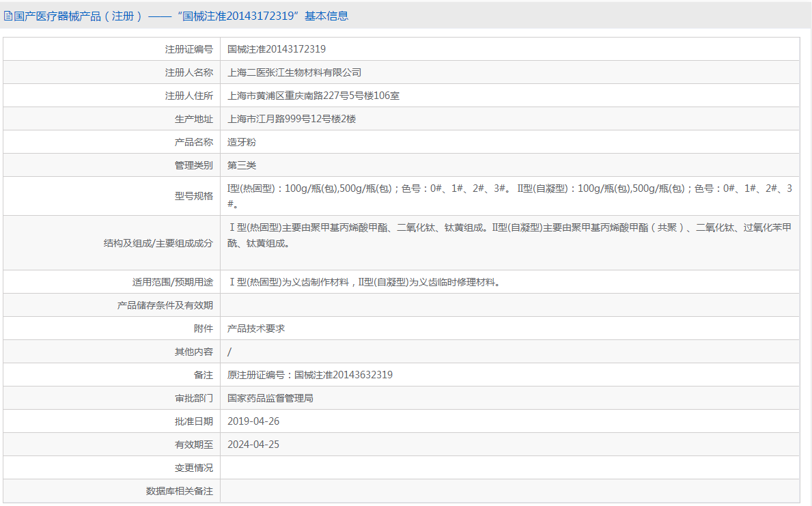Open the 产品技术要求 attachment

coord(256,328)
